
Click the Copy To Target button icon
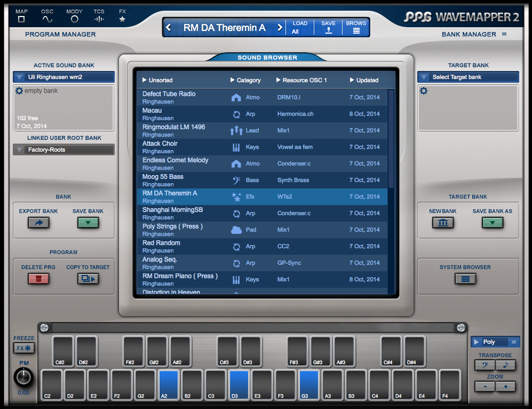click(88, 279)
